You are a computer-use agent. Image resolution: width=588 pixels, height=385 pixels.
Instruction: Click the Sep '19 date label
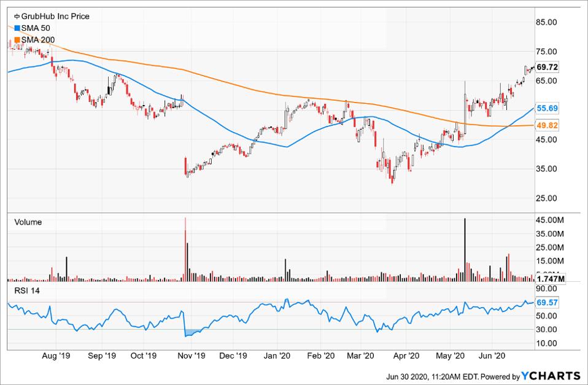pos(102,356)
